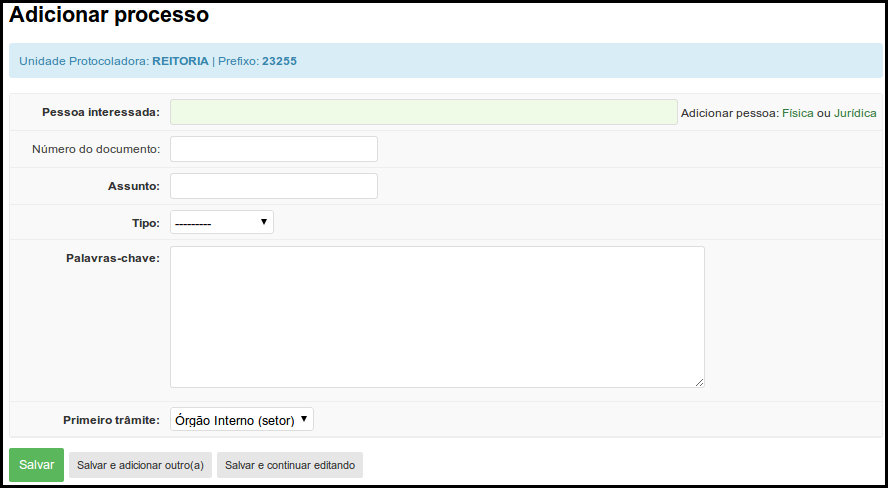Click the Pessoa interessada label
This screenshot has height=488, width=888.
pyautogui.click(x=101, y=112)
